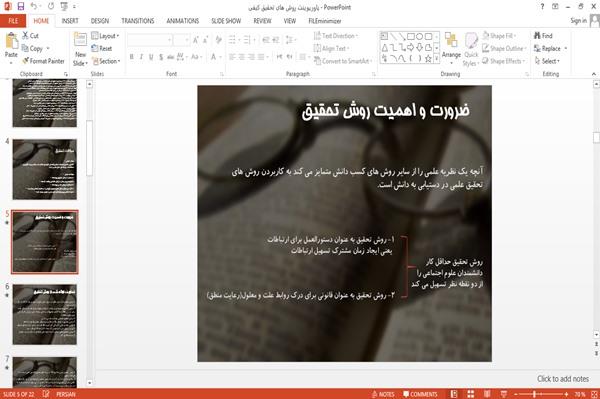
Task: Click Sign in link
Action: click(x=578, y=21)
